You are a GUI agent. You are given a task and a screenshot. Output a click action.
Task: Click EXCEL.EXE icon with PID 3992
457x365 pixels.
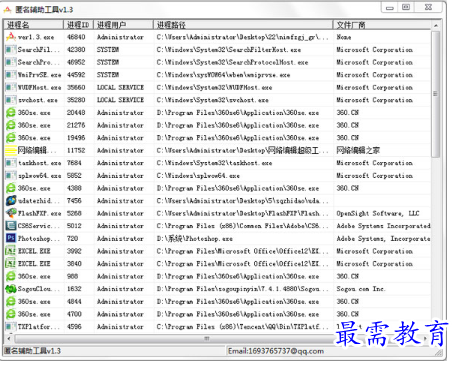[x=11, y=251]
